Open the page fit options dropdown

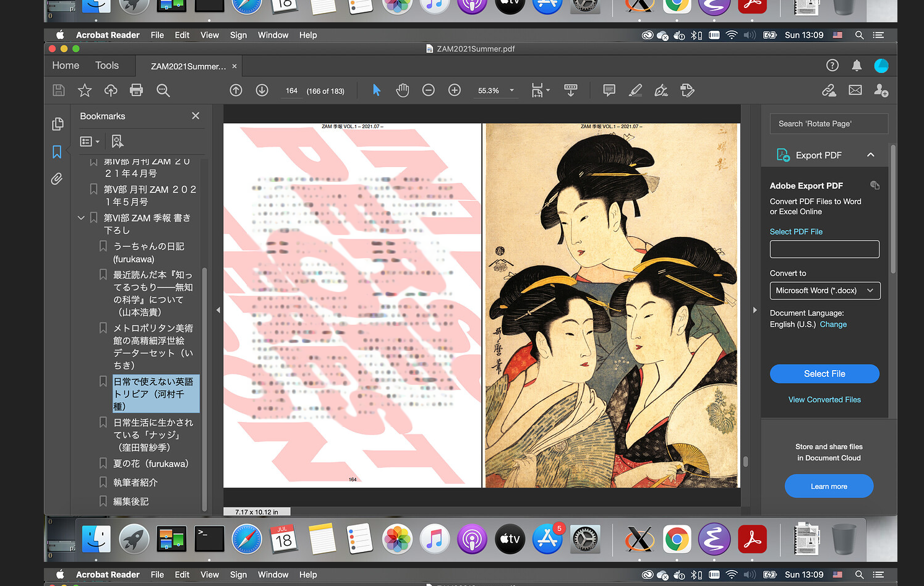coord(541,90)
